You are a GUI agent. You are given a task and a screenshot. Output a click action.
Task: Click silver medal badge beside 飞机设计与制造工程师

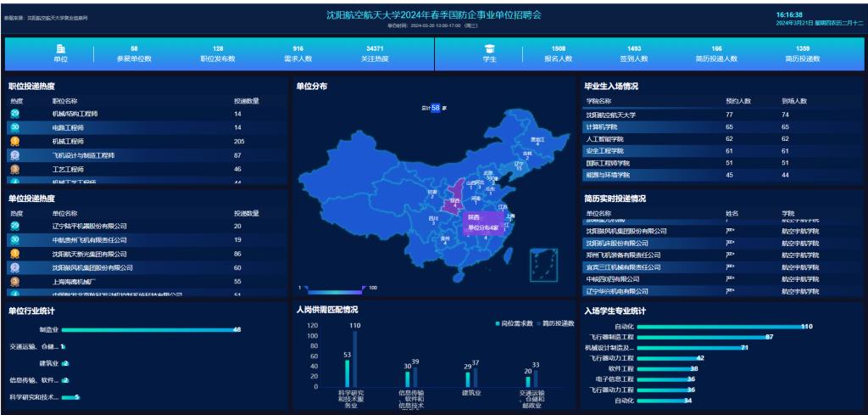click(15, 155)
